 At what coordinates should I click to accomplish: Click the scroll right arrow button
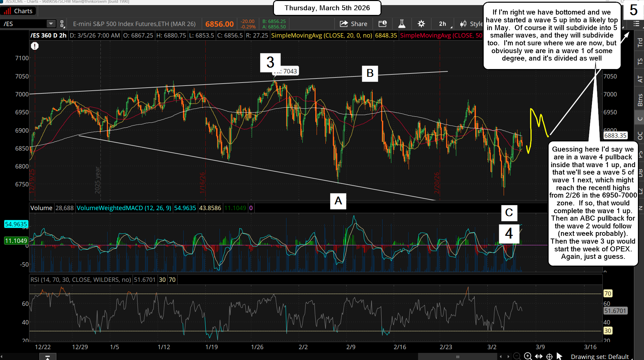(x=508, y=356)
